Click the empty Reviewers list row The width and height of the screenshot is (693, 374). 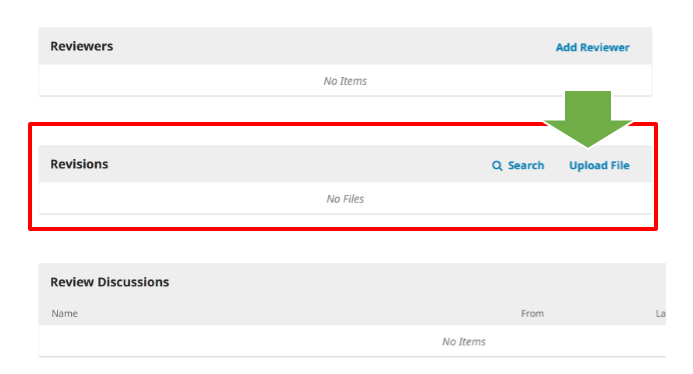tap(345, 80)
